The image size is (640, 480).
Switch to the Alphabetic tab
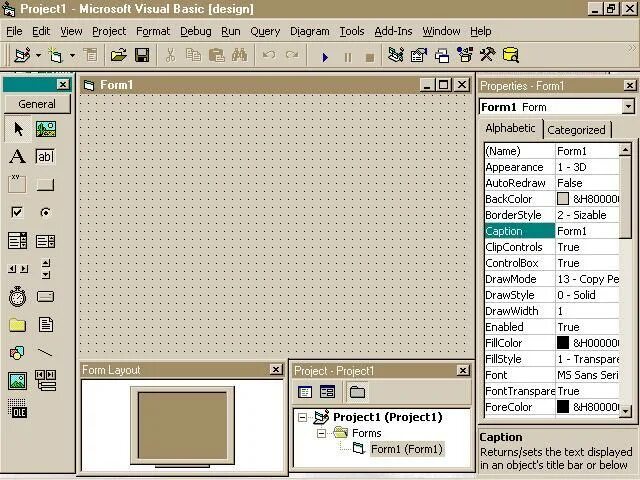pyautogui.click(x=510, y=128)
